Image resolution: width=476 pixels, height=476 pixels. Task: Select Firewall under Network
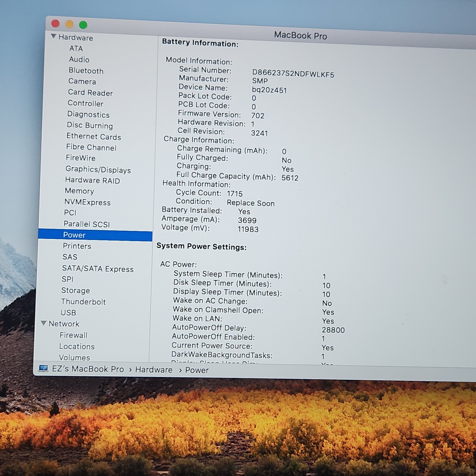click(x=73, y=335)
